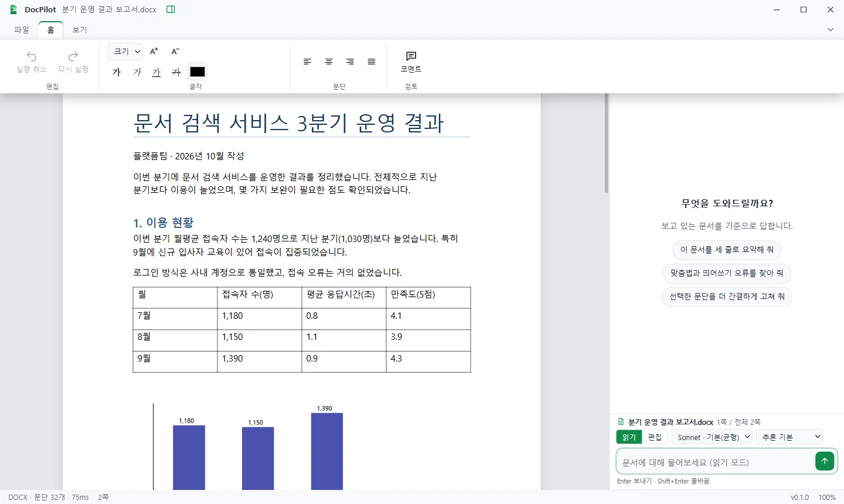Collapse the ribbon with the chevron

tap(831, 30)
